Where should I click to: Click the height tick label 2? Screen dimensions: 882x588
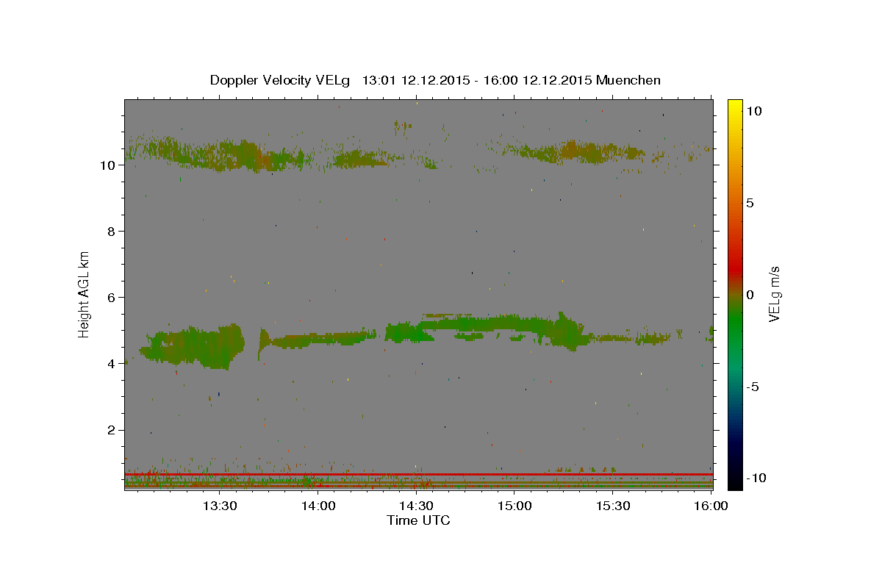tap(112, 430)
